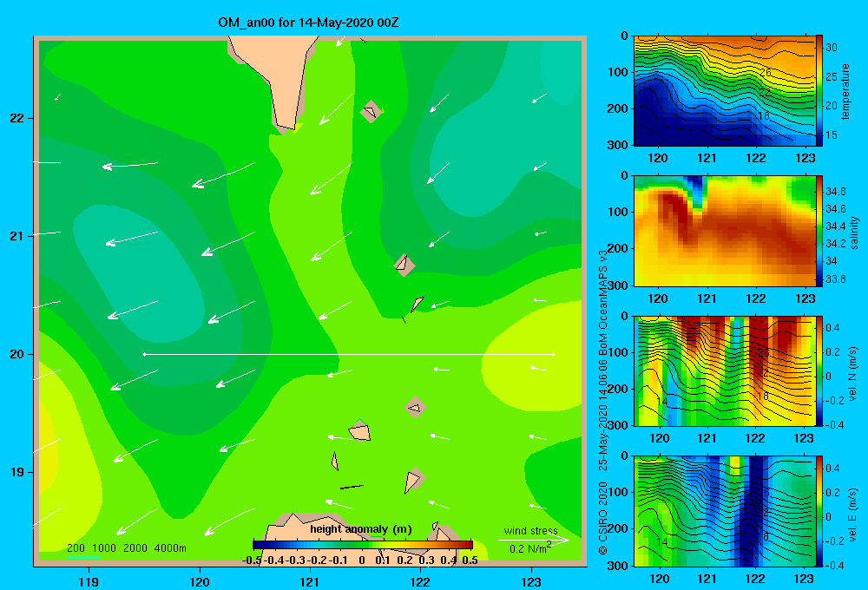Click the "4000m" bathymetry legend entry

170,548
